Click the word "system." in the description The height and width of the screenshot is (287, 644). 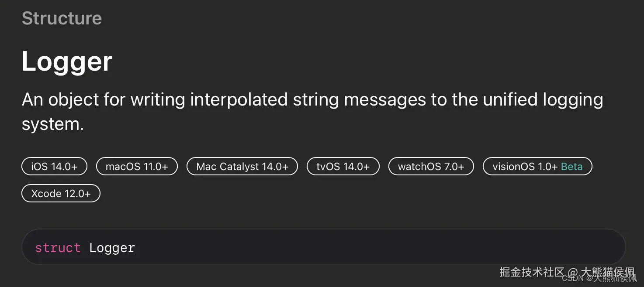tap(52, 125)
